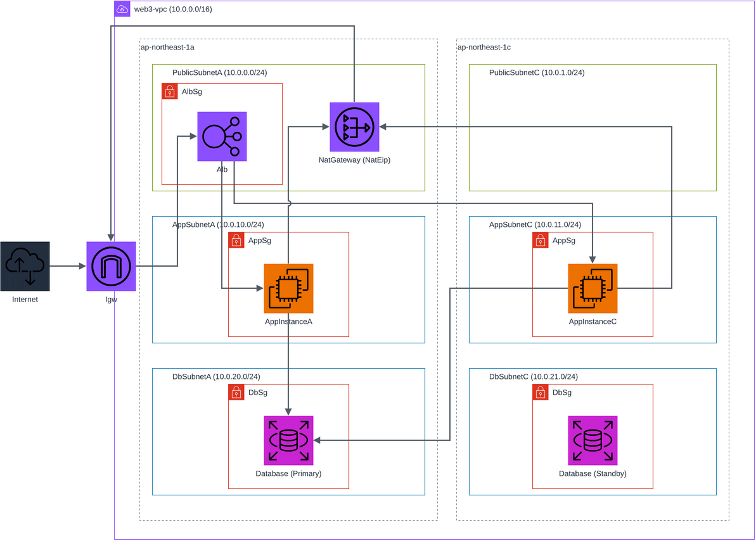Viewport: 756px width, 541px height.
Task: Click the web3-vpc cloud icon
Action: [x=122, y=9]
